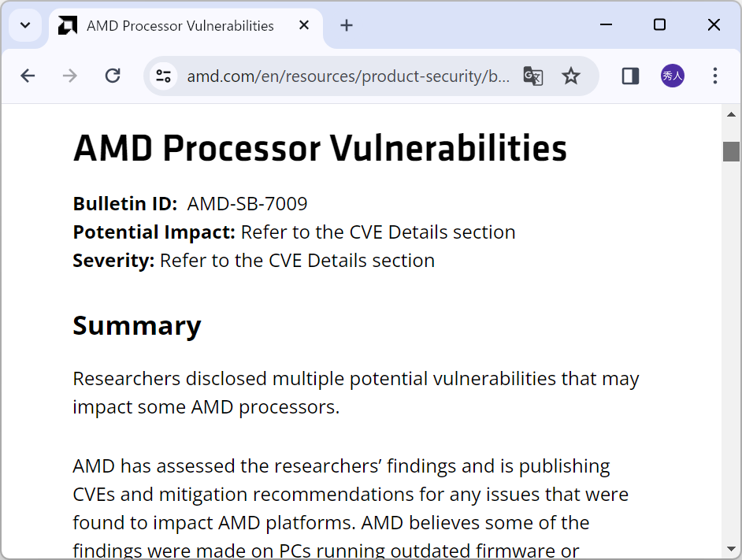Select the AMD Processor Vulnerabilities tab
The image size is (742, 560).
pos(180,26)
